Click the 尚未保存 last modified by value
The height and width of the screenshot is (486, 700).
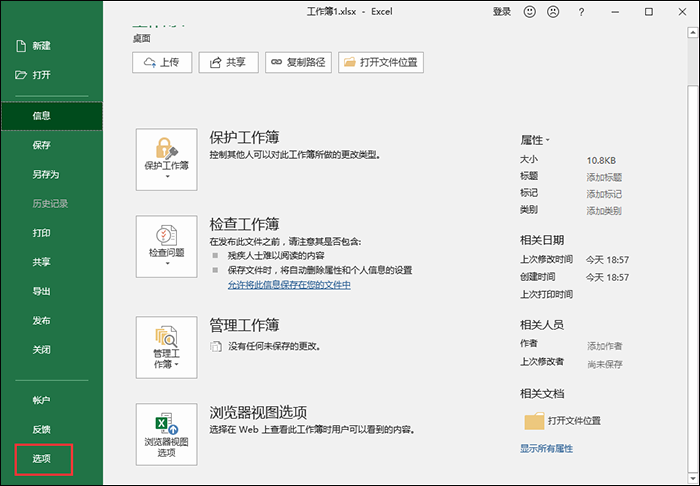click(x=604, y=364)
